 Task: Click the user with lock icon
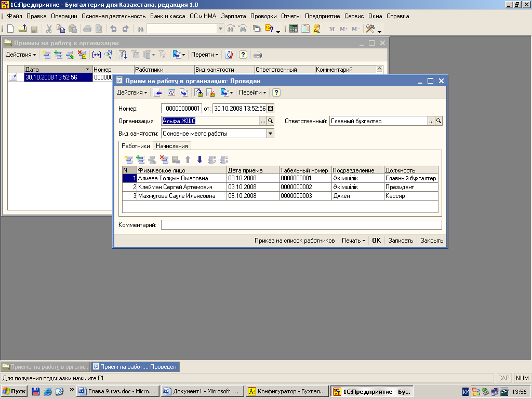coord(317,29)
